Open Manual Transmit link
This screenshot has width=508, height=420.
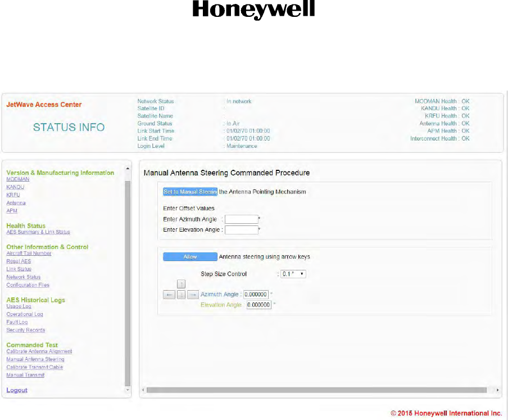(x=25, y=375)
